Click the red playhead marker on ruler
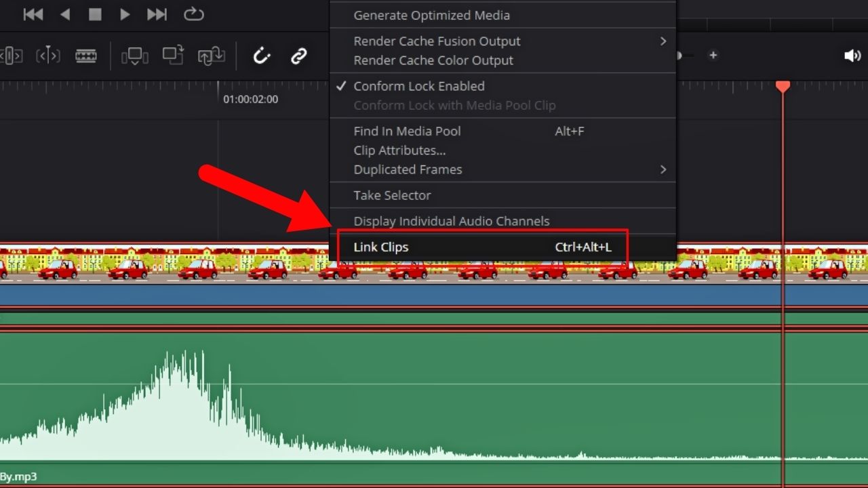Image resolution: width=868 pixels, height=488 pixels. [x=783, y=86]
